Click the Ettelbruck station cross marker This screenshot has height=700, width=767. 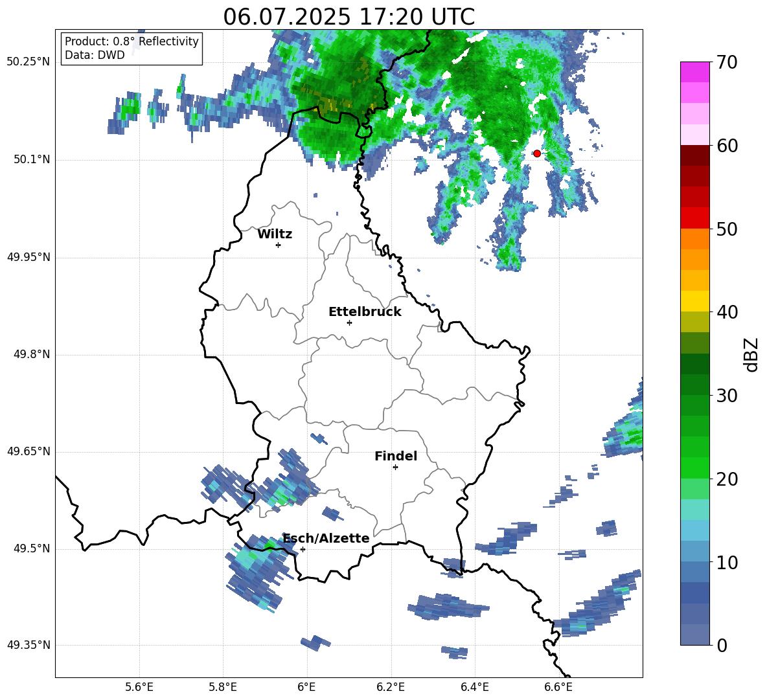coord(349,322)
